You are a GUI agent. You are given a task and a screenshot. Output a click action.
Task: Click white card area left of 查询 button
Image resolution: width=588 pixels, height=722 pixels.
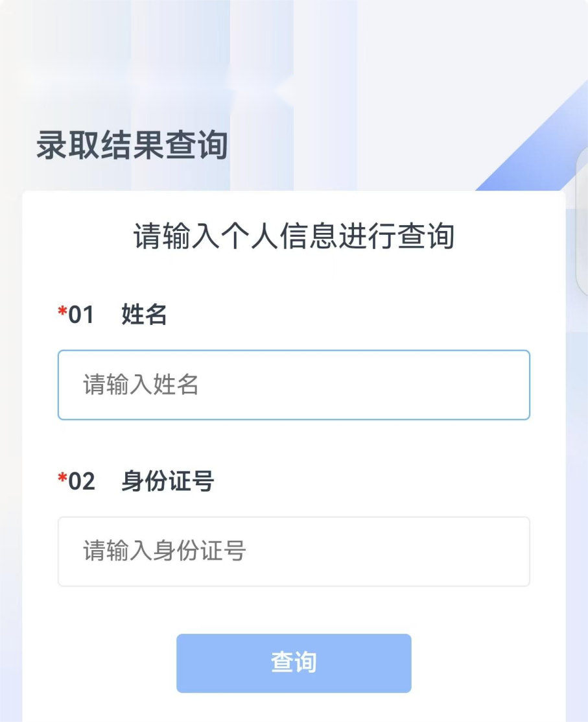pos(97,663)
